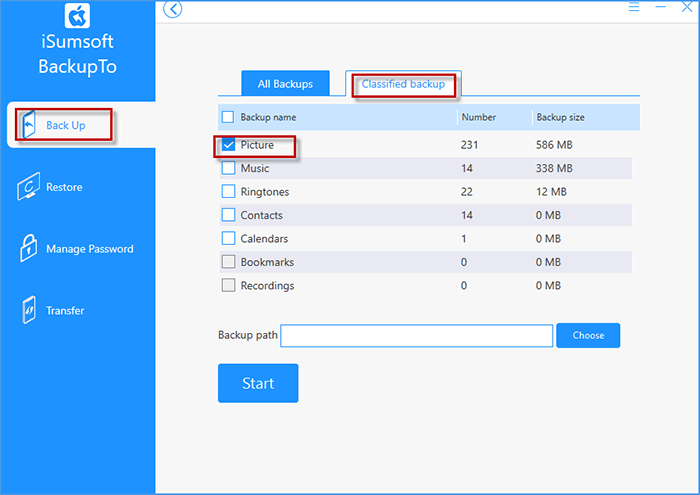Click the 586 MB size value
700x495 pixels.
(554, 145)
